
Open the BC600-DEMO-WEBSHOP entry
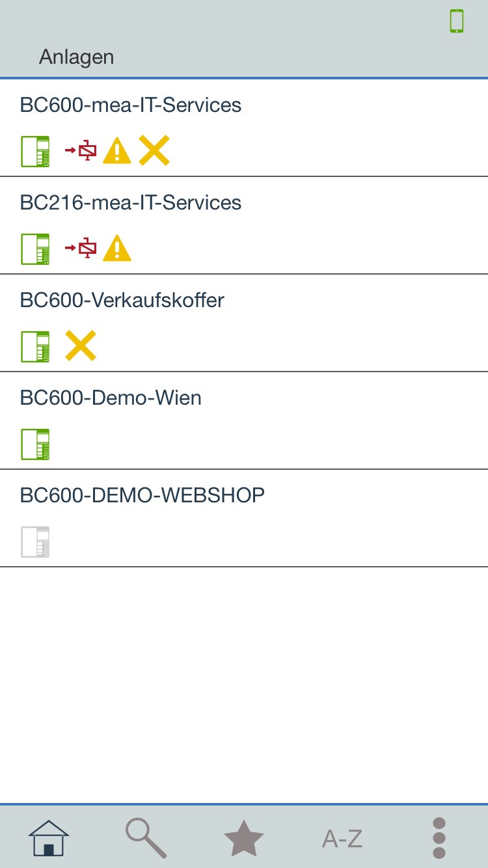coord(142,496)
